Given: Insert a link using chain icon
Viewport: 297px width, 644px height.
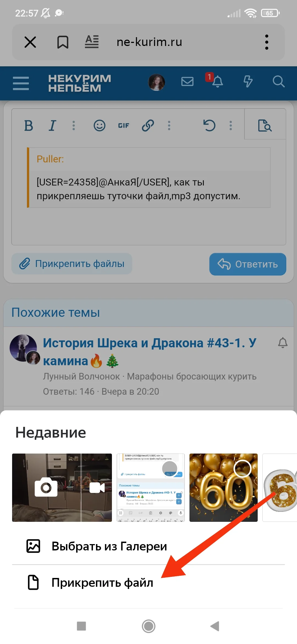Looking at the screenshot, I should (x=148, y=126).
